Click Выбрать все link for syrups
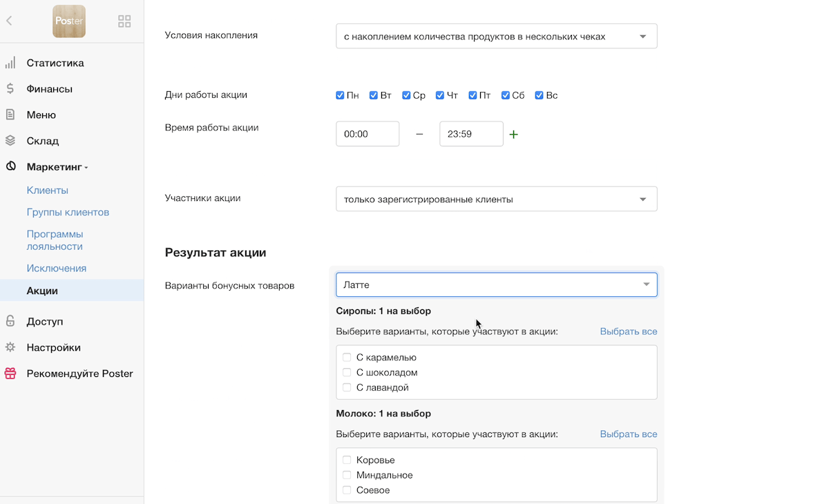Image resolution: width=829 pixels, height=504 pixels. (x=628, y=331)
